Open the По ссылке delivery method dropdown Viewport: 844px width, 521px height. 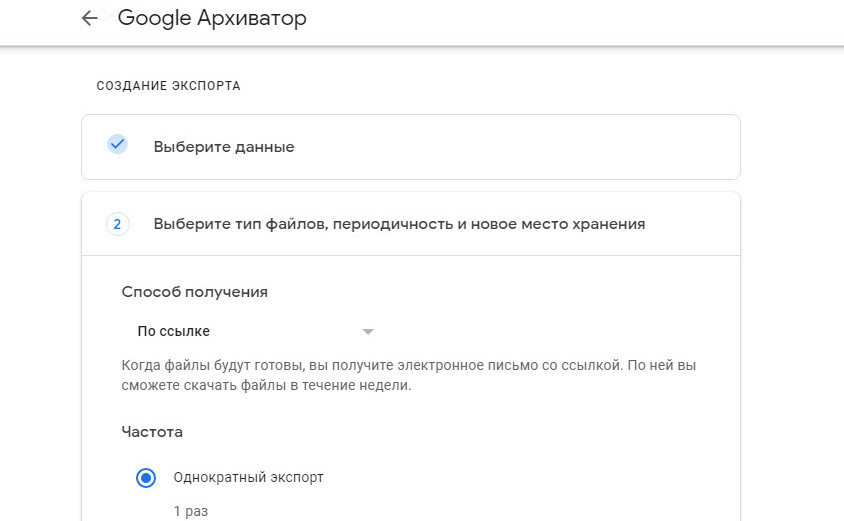253,331
